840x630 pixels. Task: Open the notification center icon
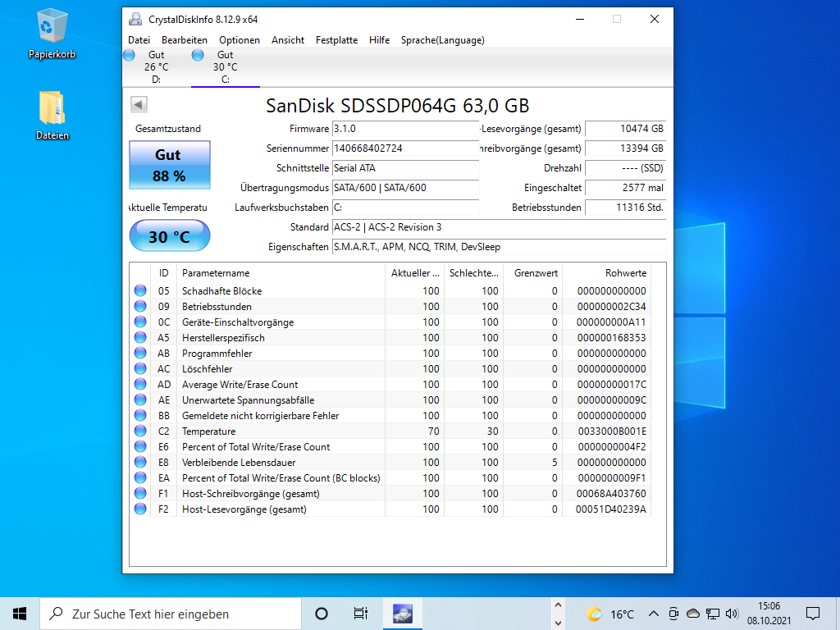[813, 614]
